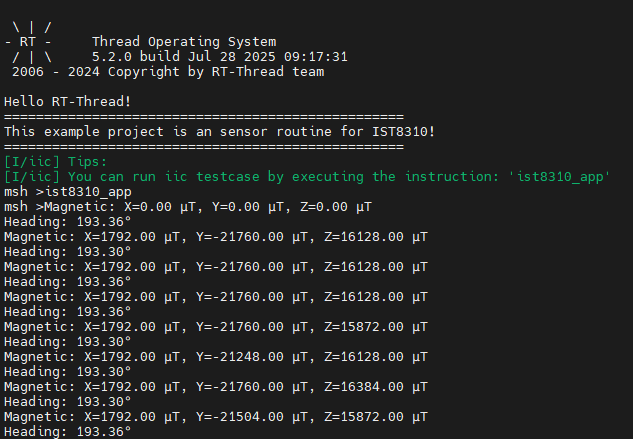Click the 'Thread Operating System' title text
This screenshot has width=633, height=439.
pos(183,42)
